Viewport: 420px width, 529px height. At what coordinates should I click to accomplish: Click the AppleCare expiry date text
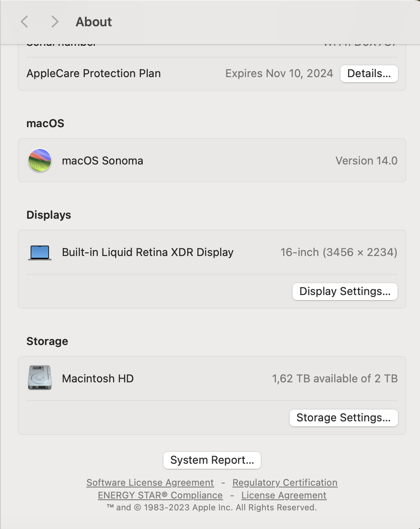[279, 73]
